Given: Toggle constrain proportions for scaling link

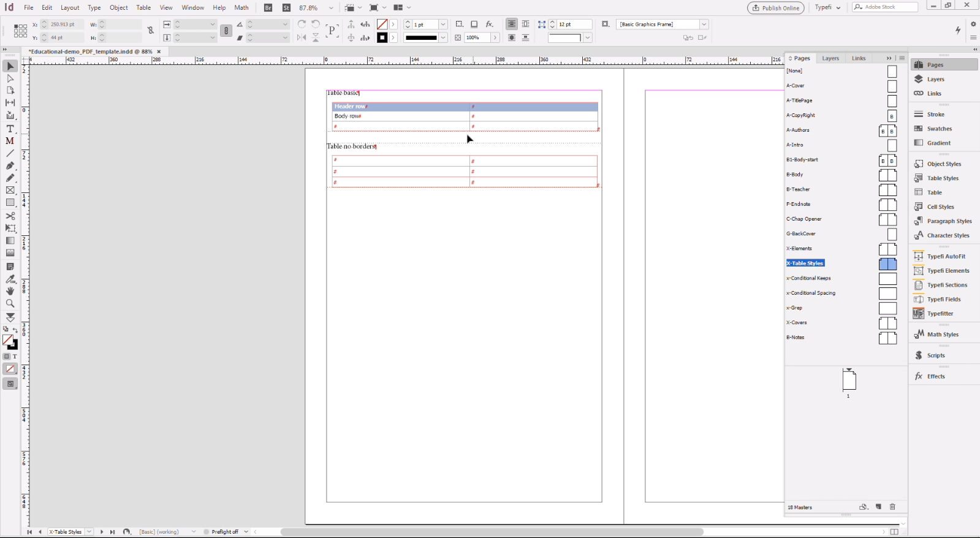Looking at the screenshot, I should [226, 31].
